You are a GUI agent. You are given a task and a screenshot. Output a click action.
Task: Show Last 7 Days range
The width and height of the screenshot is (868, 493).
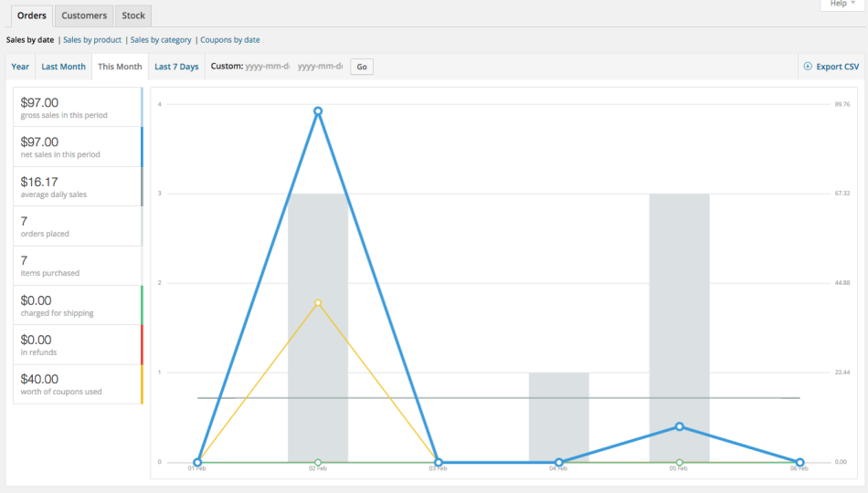point(176,67)
